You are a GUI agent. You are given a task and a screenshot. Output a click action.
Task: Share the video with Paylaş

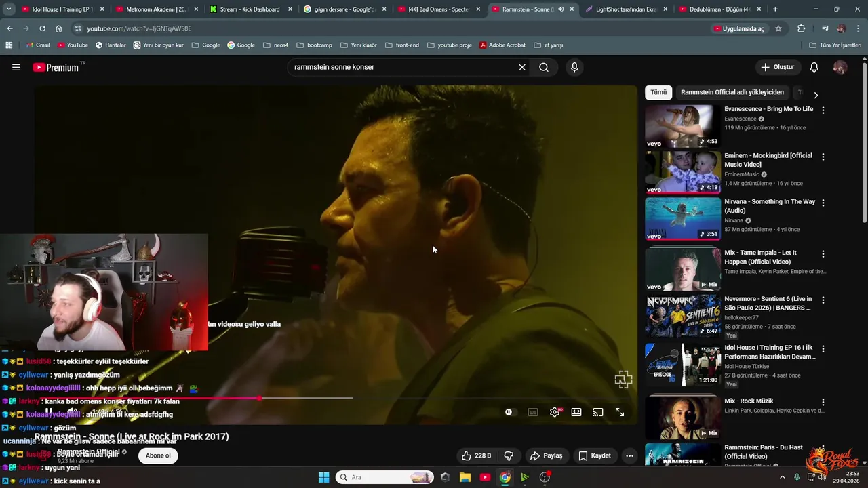coord(547,455)
